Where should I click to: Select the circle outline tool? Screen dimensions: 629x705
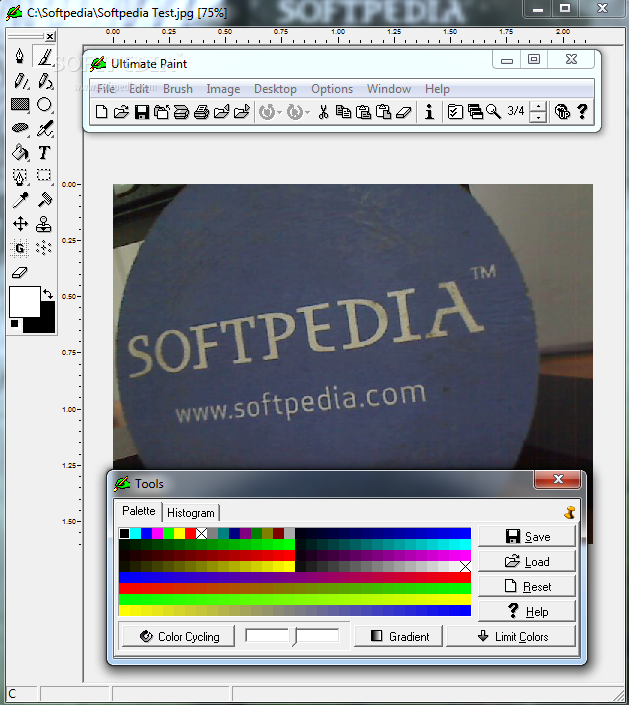[44, 105]
